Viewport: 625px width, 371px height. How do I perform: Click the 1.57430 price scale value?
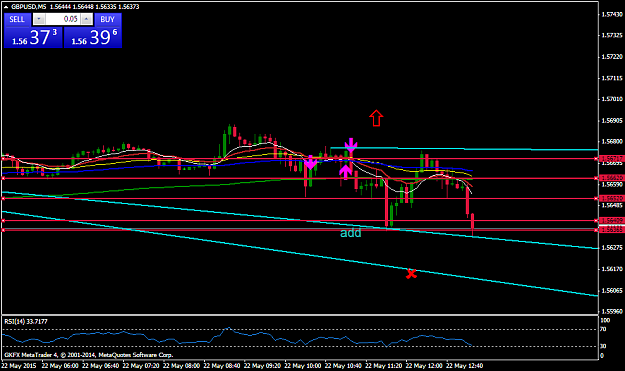pyautogui.click(x=612, y=14)
